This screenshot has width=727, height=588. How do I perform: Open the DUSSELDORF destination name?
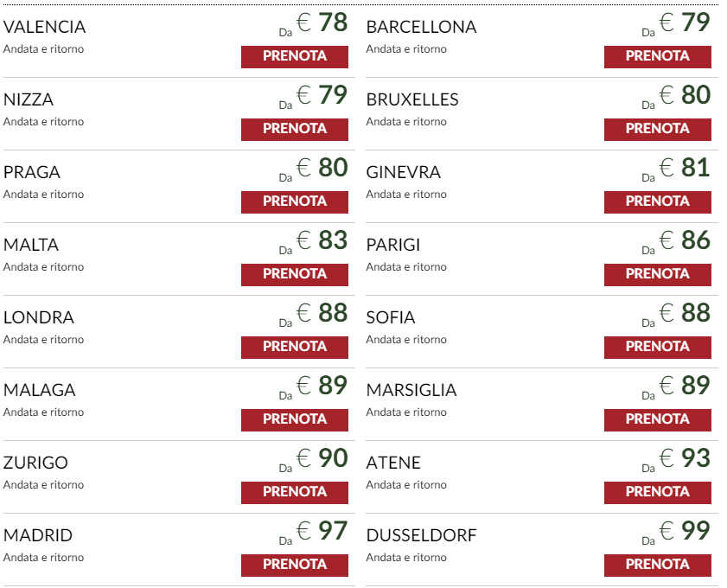[x=421, y=535]
